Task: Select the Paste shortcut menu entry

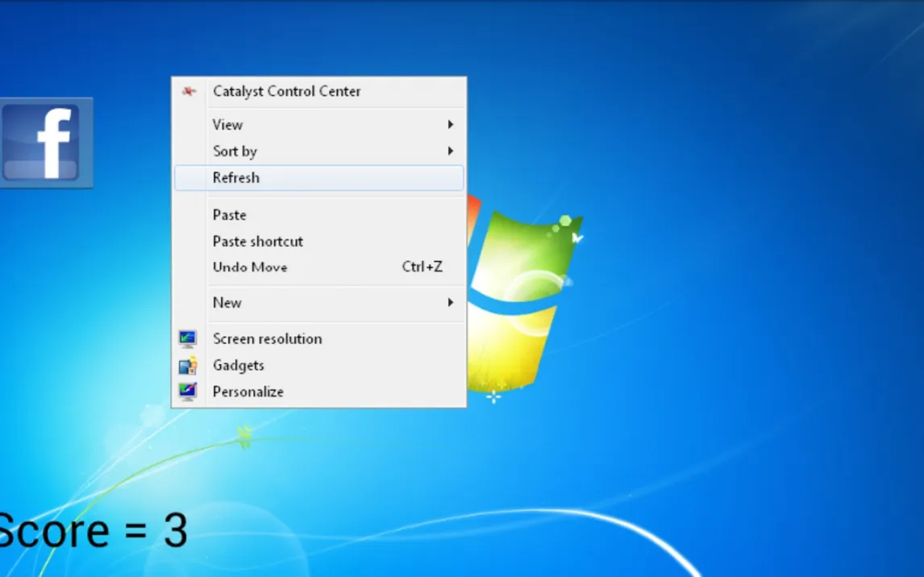Action: click(x=258, y=241)
